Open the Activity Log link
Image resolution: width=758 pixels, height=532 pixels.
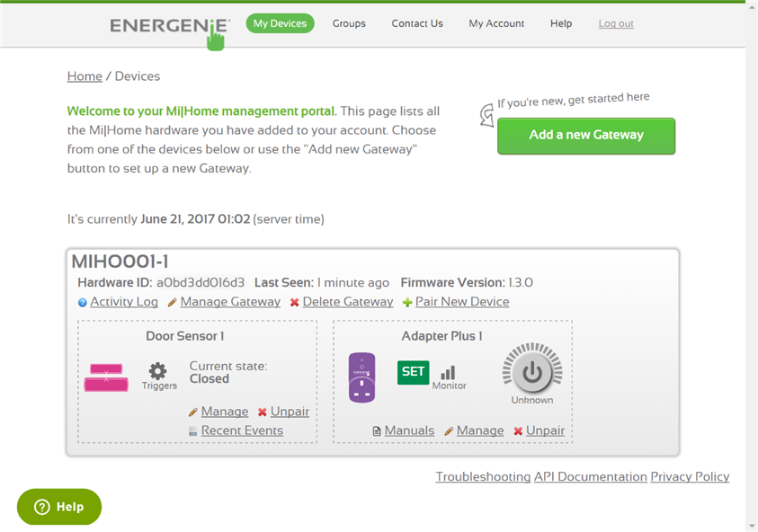coord(124,302)
